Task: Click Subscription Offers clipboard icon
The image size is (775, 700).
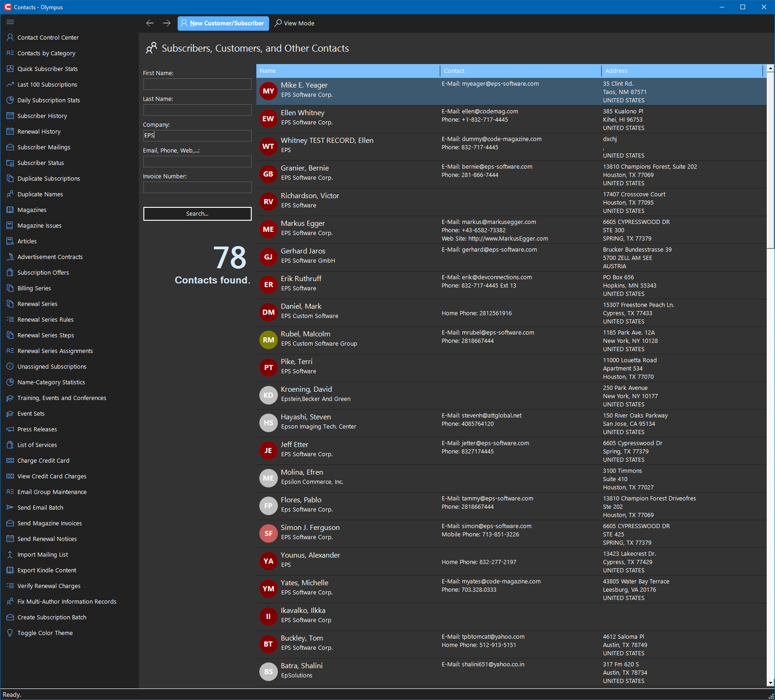Action: coord(10,272)
